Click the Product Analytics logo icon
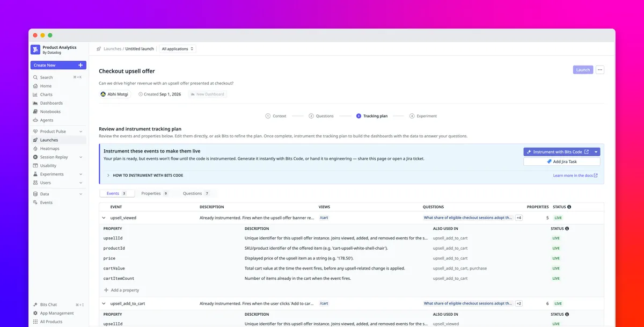The width and height of the screenshot is (644, 327). 35,49
